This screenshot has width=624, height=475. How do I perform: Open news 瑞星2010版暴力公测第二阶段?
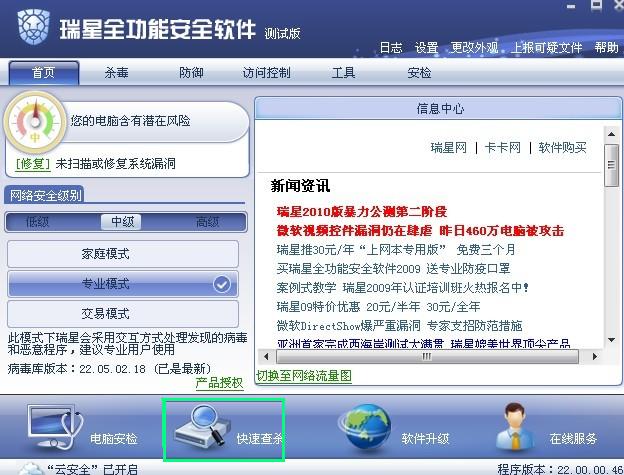(x=362, y=212)
